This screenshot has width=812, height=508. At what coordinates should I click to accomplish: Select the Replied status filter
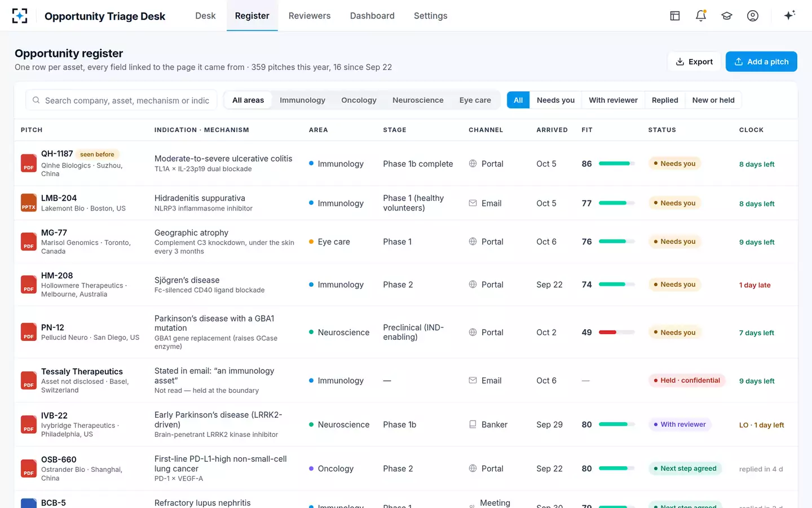[665, 100]
